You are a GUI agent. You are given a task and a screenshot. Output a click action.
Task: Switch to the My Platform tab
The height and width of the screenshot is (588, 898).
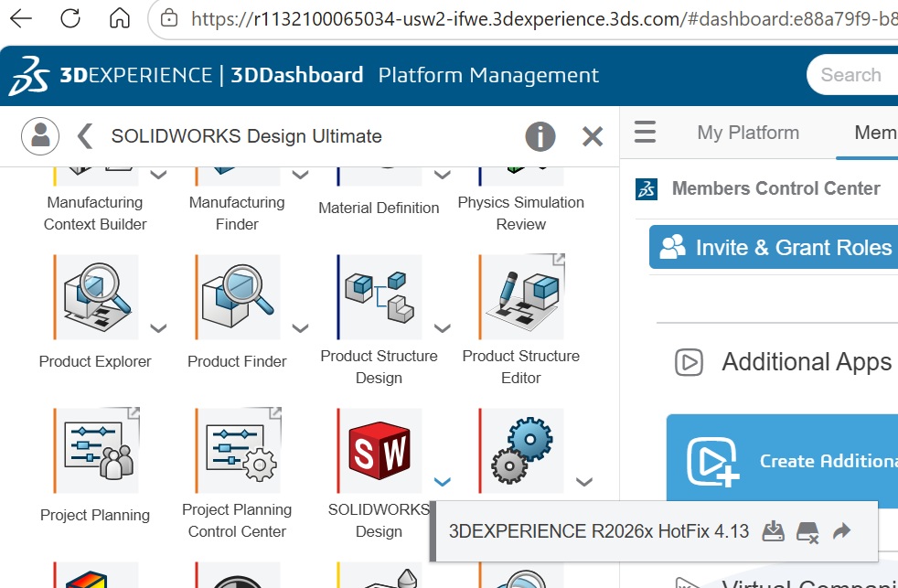[x=747, y=133]
